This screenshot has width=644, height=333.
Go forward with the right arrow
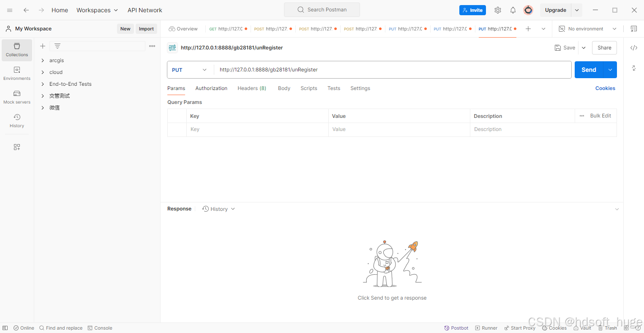pos(41,10)
